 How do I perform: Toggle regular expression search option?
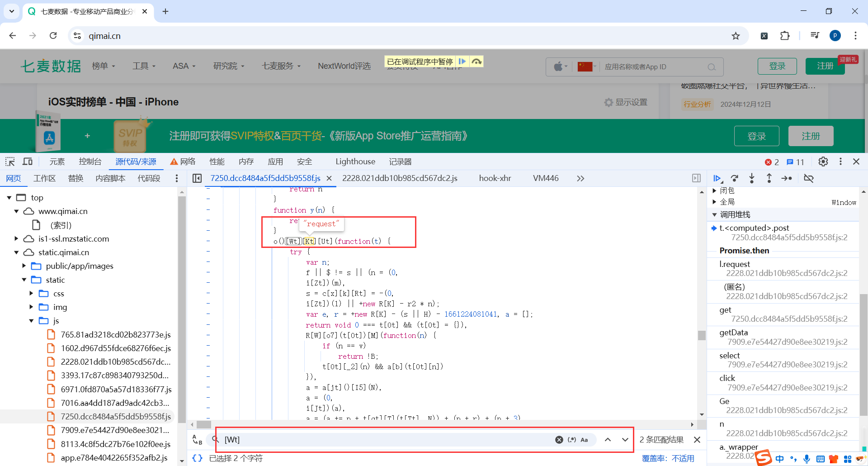pyautogui.click(x=572, y=440)
